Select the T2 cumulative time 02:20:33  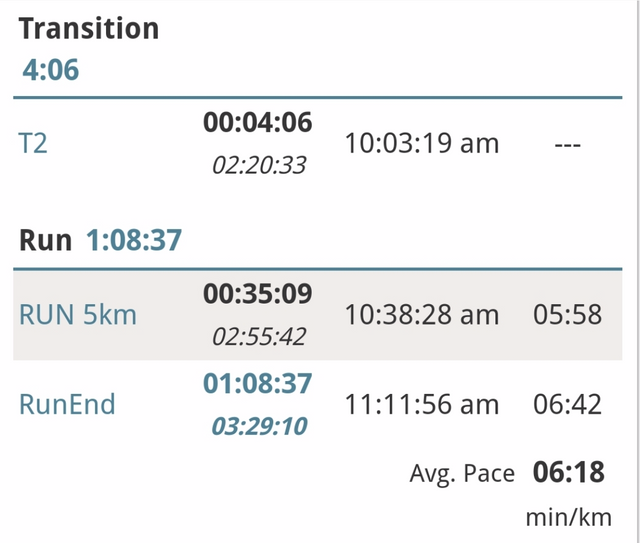pos(258,165)
